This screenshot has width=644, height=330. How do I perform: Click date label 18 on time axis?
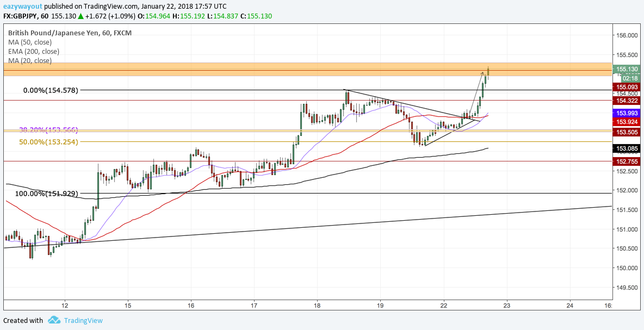[x=317, y=306]
